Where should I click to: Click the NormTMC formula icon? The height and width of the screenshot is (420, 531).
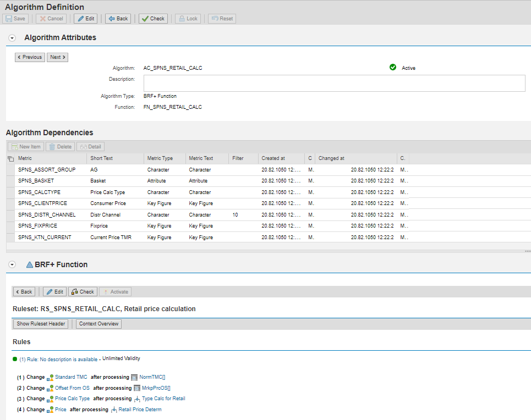point(135,377)
